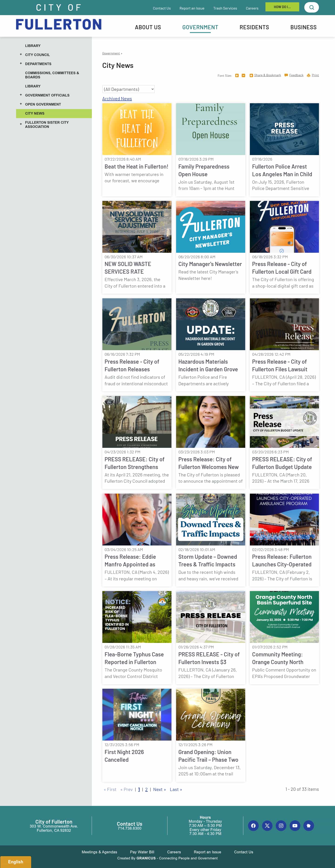Expand the Departments sidebar item
Viewport: 335px width, 868px height.
(x=21, y=64)
